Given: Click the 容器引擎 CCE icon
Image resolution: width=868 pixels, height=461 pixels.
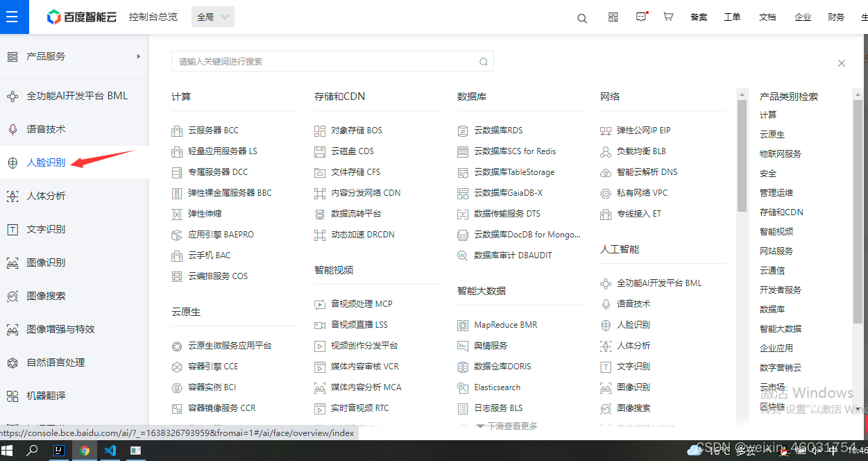Looking at the screenshot, I should (x=177, y=367).
